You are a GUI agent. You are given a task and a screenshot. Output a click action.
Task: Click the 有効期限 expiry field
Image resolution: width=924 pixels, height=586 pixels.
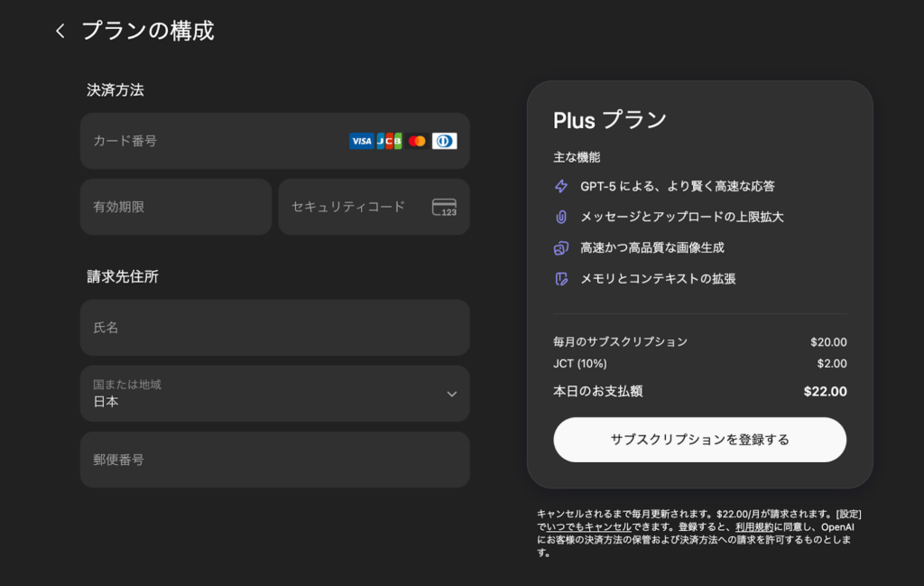(176, 206)
